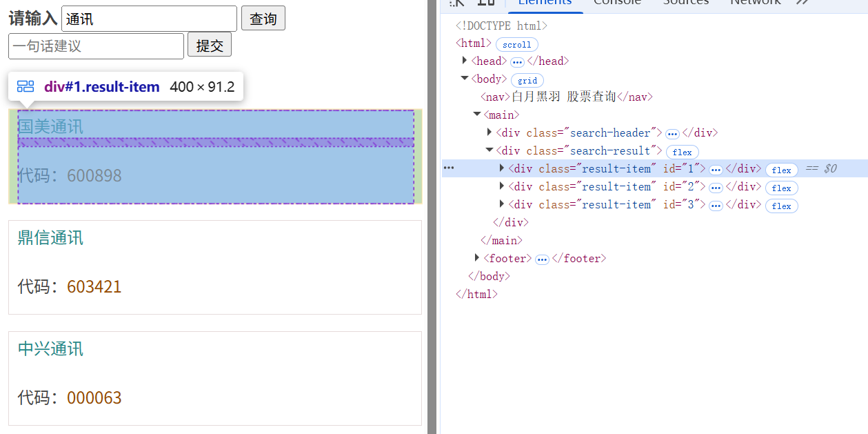868x434 pixels.
Task: Click the stock code 000063
Action: point(94,397)
